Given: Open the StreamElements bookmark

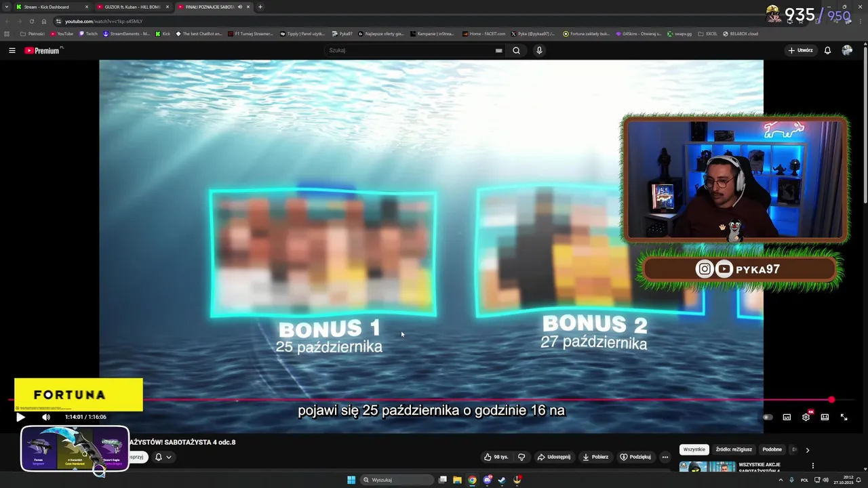Looking at the screenshot, I should (x=127, y=33).
